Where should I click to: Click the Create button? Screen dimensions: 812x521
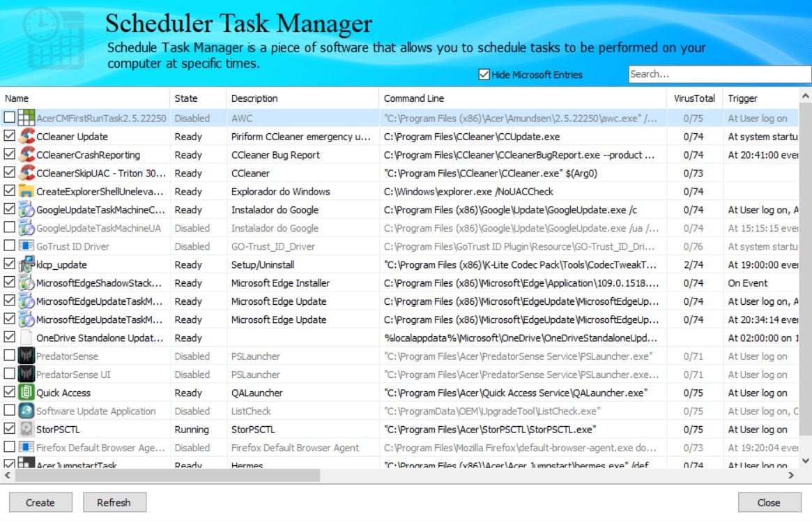(40, 502)
